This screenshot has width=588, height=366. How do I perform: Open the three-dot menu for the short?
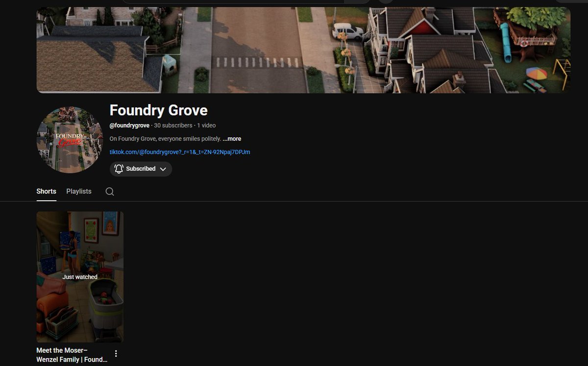[x=116, y=354]
